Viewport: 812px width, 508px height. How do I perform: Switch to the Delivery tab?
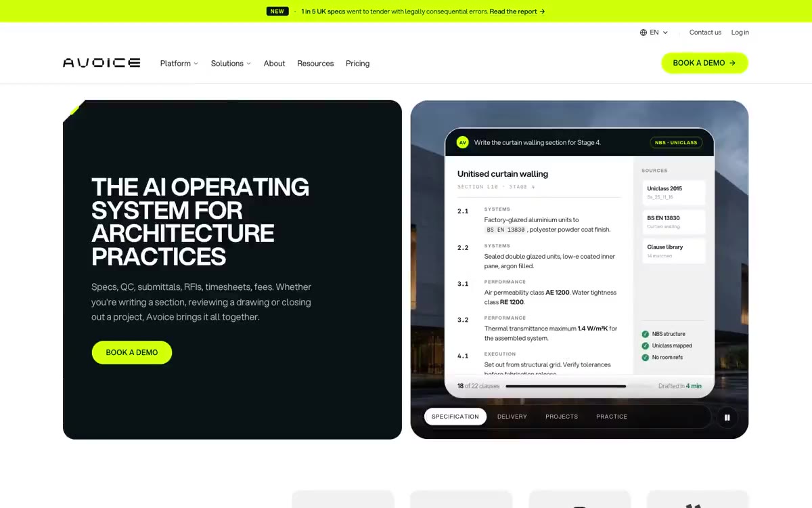pyautogui.click(x=512, y=417)
